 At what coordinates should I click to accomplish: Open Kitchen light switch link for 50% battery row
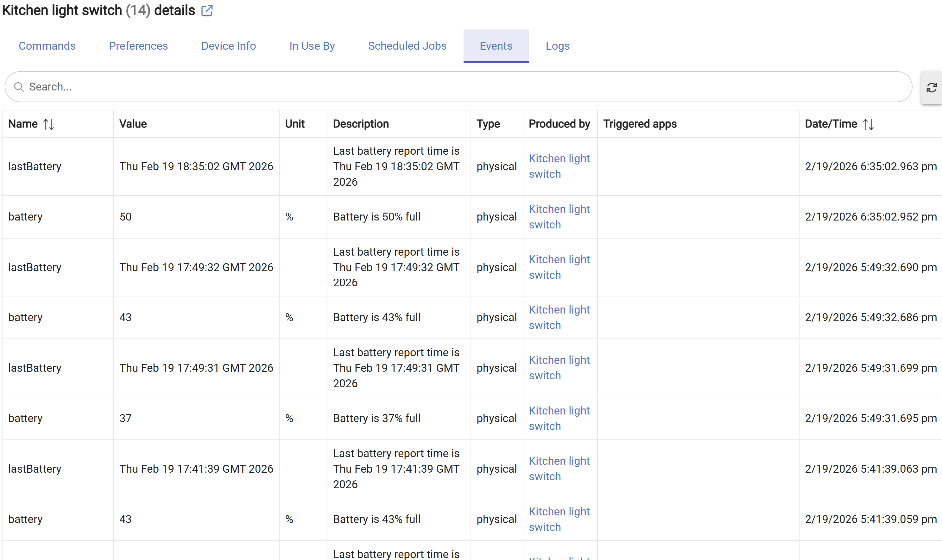(559, 217)
